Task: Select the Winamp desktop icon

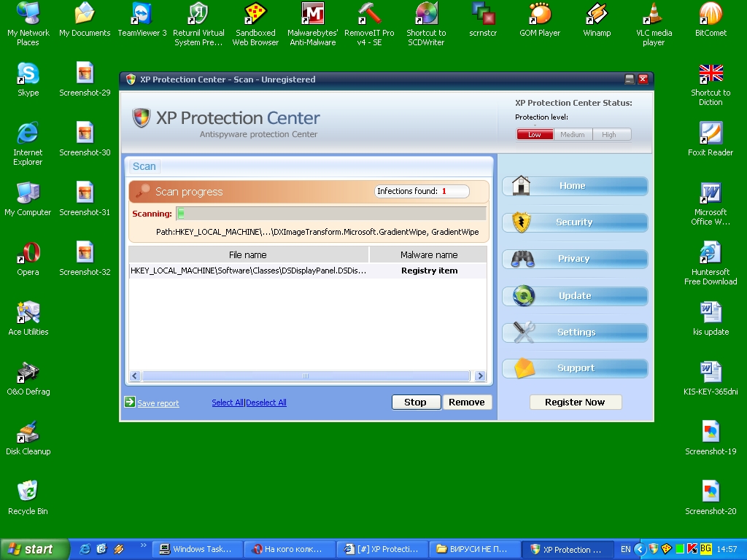Action: point(597,20)
